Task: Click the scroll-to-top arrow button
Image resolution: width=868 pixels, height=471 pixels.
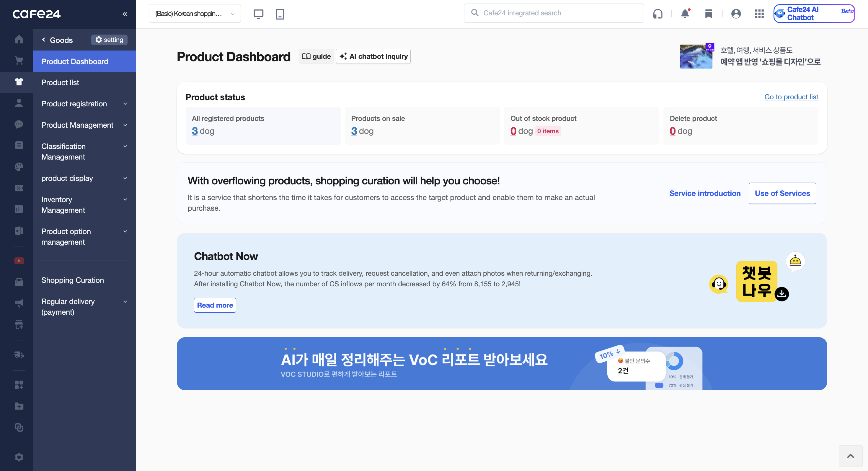Action: point(850,456)
